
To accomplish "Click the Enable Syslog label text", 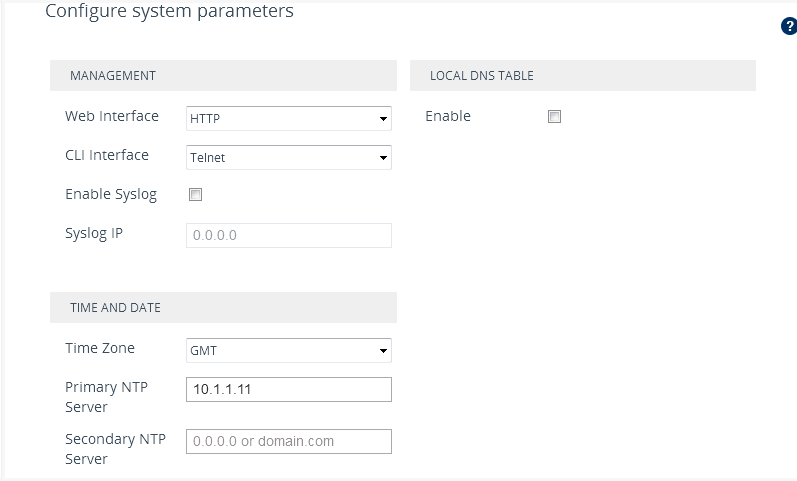I will [x=111, y=194].
